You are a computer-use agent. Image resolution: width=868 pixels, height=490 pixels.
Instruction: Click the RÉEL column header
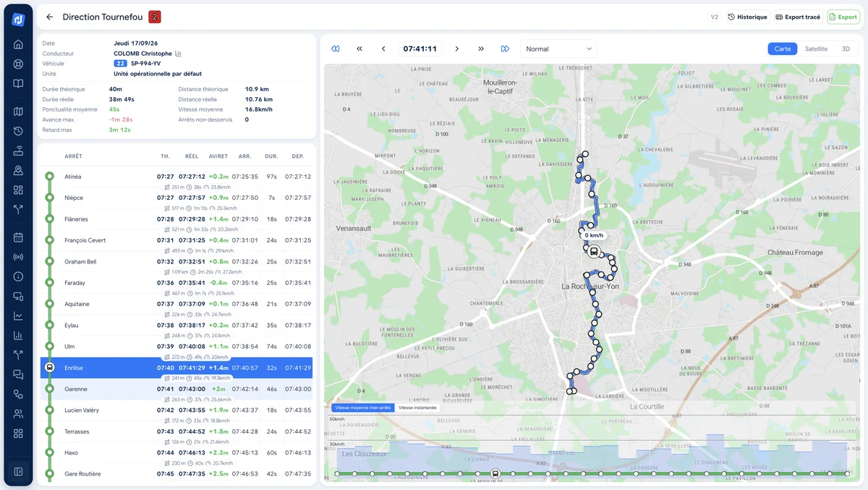click(192, 156)
